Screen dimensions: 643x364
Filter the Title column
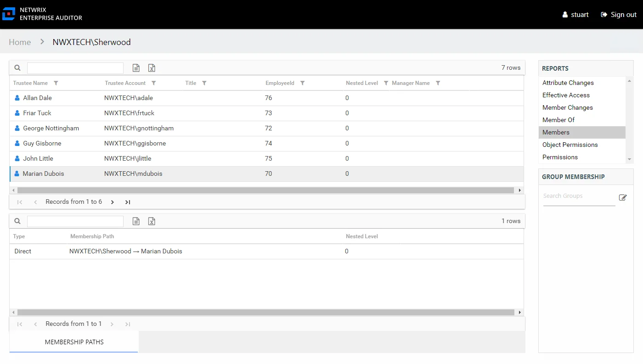[x=204, y=83]
